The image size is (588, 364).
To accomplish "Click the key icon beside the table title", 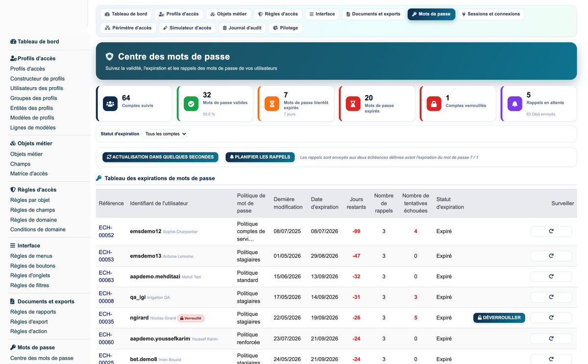I will coord(99,178).
